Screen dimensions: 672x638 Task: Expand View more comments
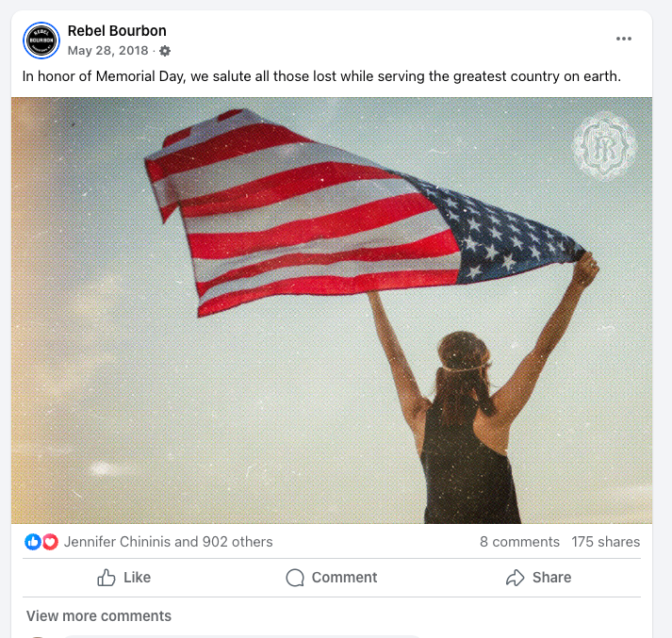coord(99,615)
